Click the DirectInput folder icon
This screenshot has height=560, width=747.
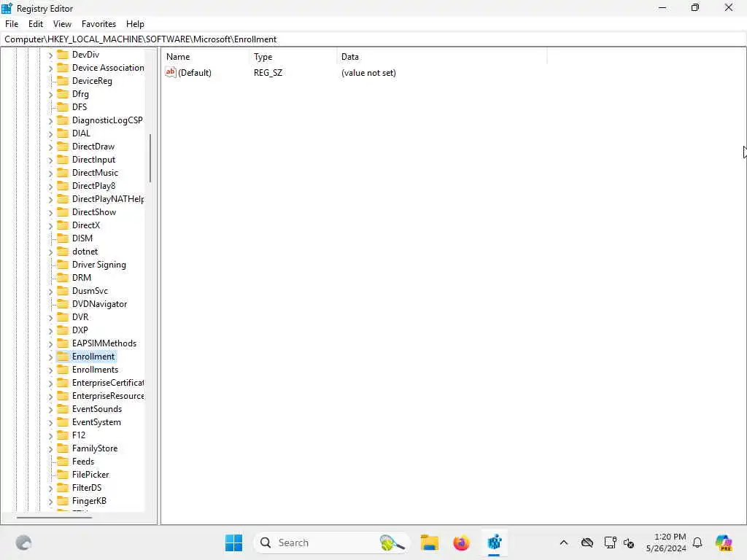click(x=63, y=159)
